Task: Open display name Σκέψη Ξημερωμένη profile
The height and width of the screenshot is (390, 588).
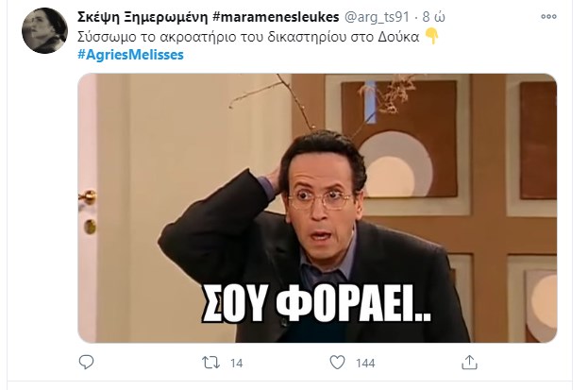Action: pos(143,17)
